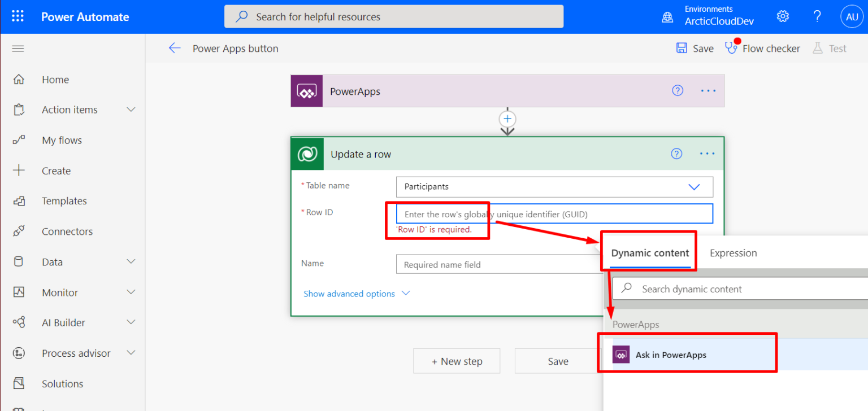
Task: Click the Search dynamic content field
Action: (740, 288)
